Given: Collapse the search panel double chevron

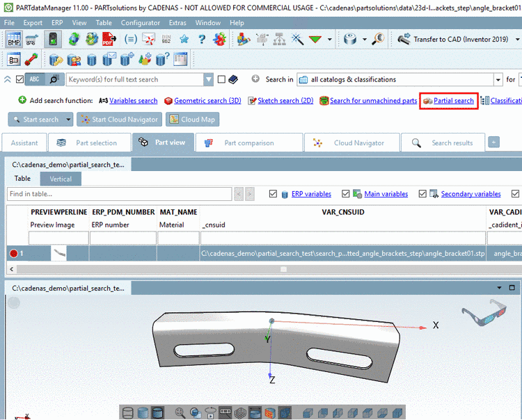Looking at the screenshot, I should (x=8, y=79).
